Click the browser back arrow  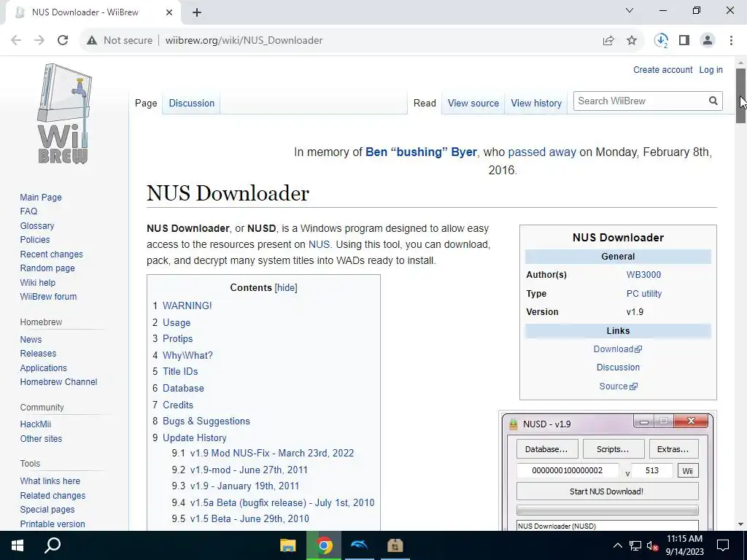[x=16, y=41]
